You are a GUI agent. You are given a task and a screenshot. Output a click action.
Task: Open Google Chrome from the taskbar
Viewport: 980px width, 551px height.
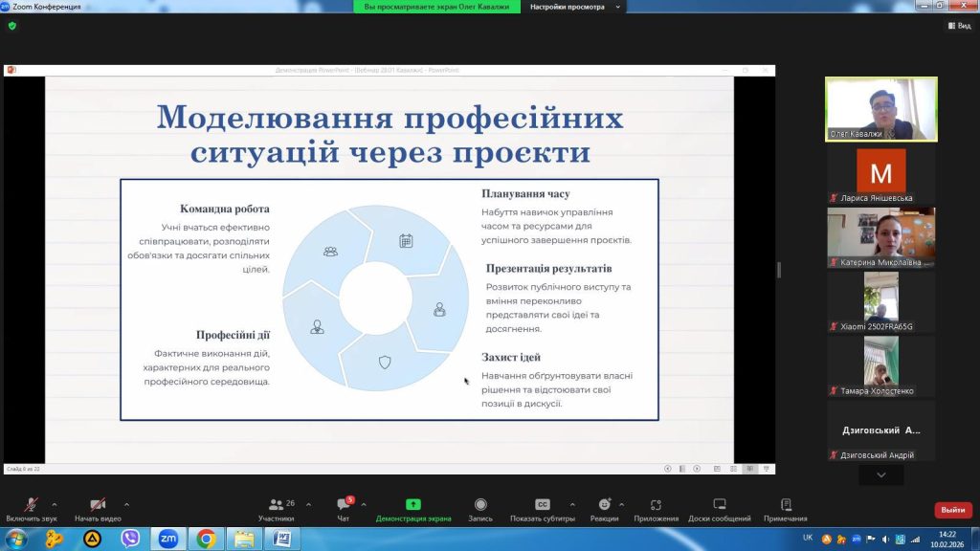[x=205, y=539]
